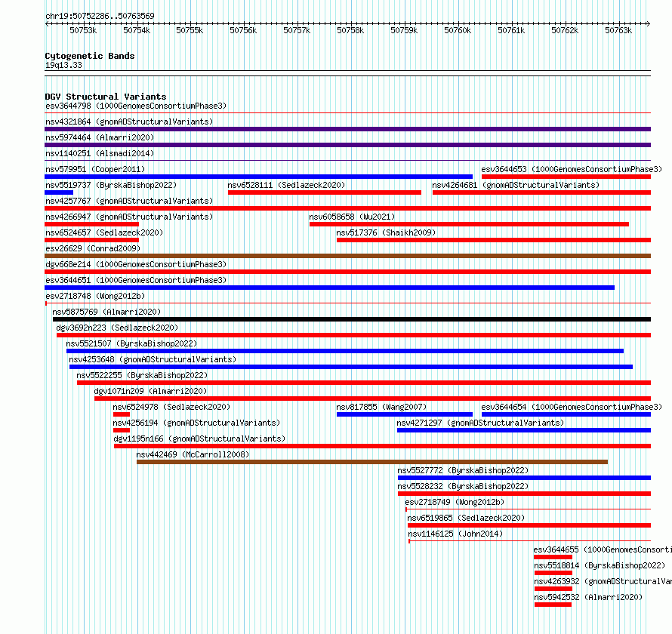Open nsv5522255 (ByrskaBishop2022) label

coord(142,375)
